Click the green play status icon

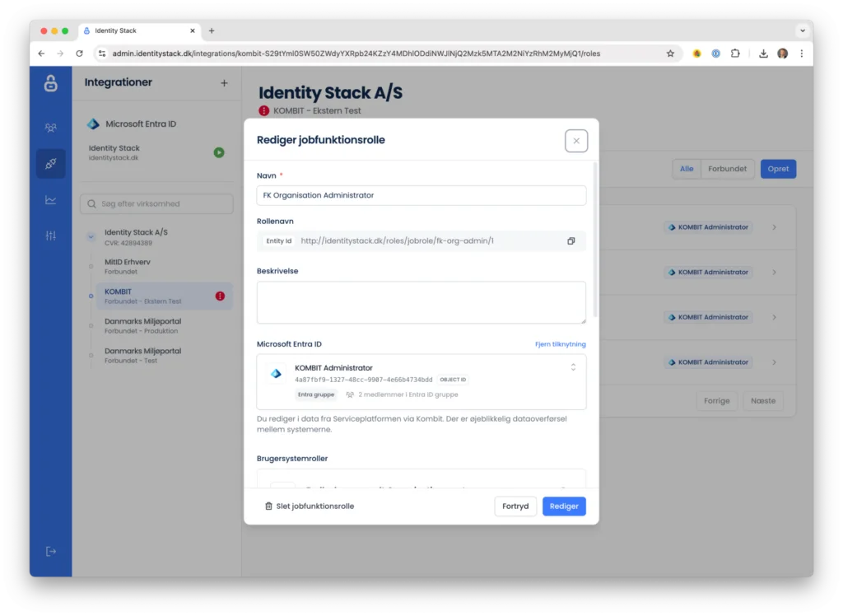click(219, 152)
